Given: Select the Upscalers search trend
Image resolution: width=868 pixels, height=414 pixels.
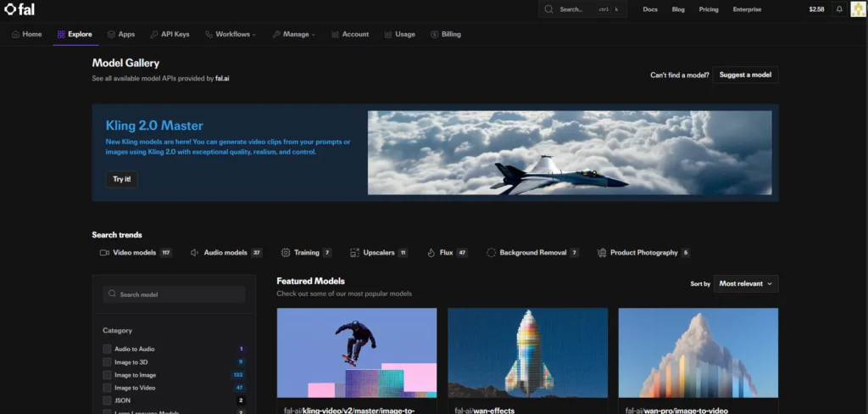Looking at the screenshot, I should pos(379,253).
